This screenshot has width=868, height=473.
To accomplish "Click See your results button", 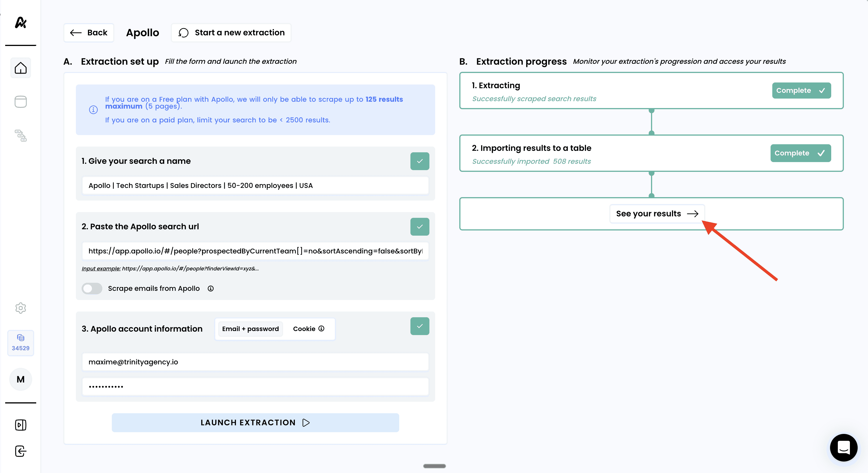I will point(656,214).
